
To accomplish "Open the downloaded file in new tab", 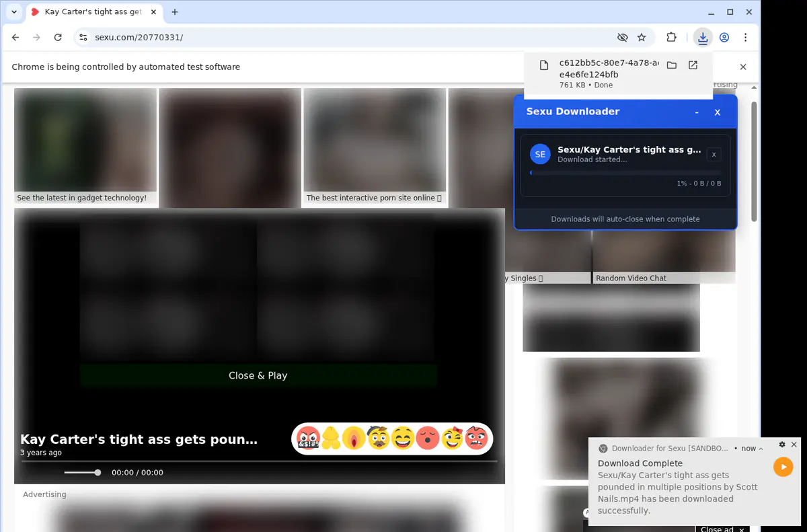I will (x=693, y=65).
